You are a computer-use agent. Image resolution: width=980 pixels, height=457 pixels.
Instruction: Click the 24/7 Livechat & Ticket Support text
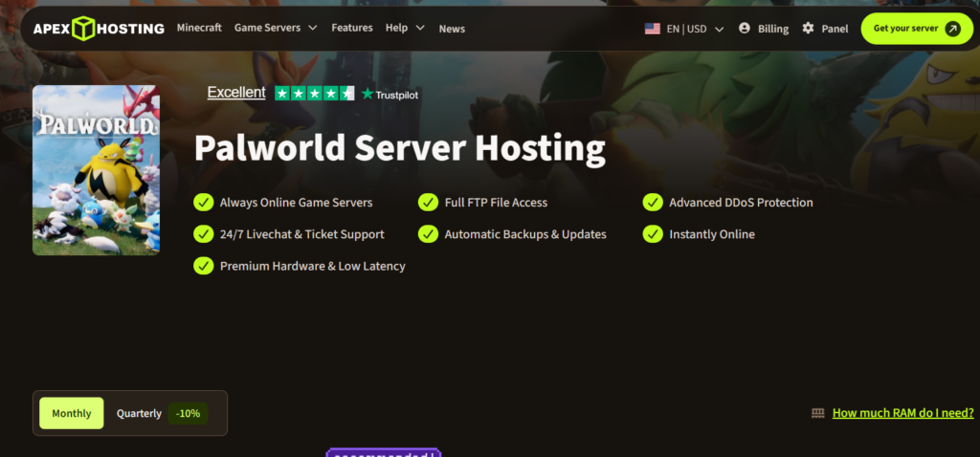coord(301,234)
